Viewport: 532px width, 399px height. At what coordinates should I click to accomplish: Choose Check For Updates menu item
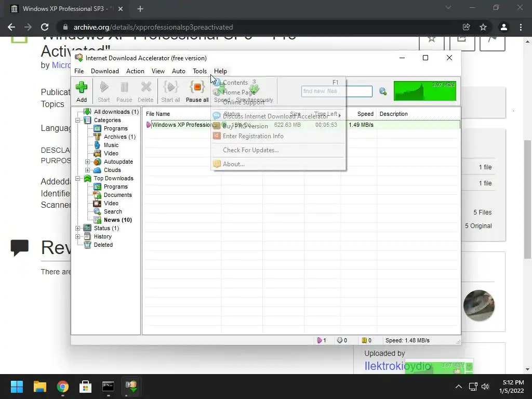(278, 150)
